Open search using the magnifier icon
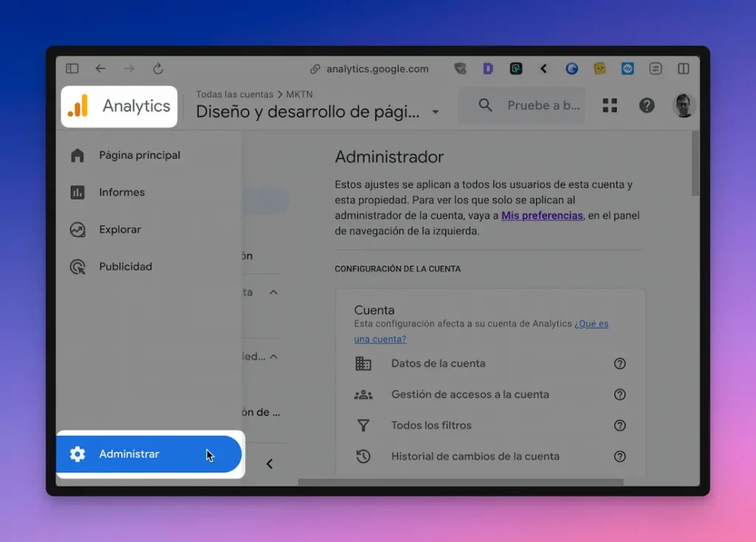The image size is (756, 542). click(x=484, y=105)
